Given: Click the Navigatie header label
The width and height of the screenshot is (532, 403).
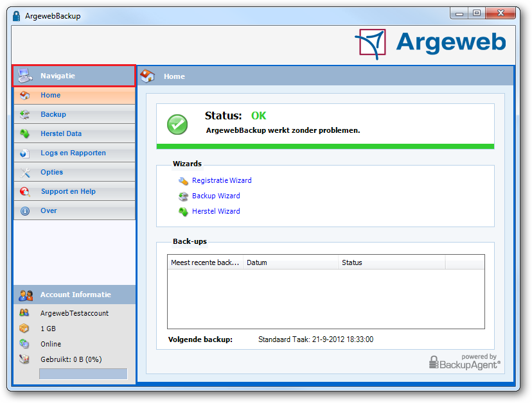Looking at the screenshot, I should click(x=58, y=76).
